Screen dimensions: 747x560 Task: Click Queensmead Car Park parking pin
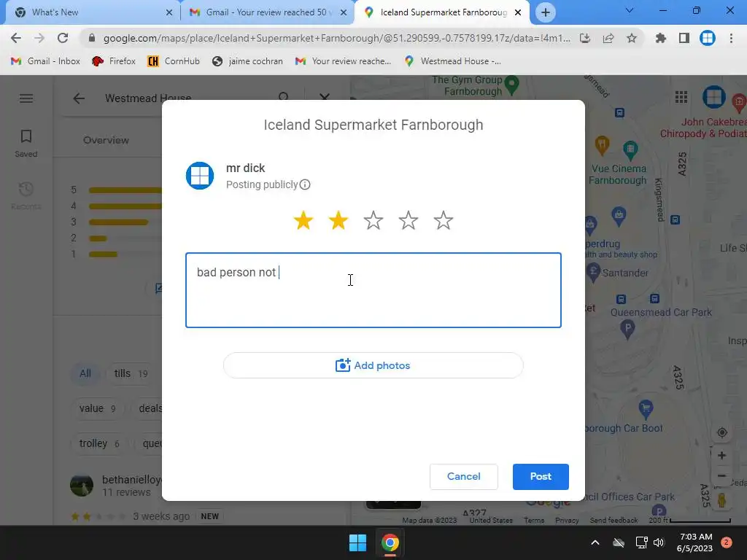pos(627,329)
